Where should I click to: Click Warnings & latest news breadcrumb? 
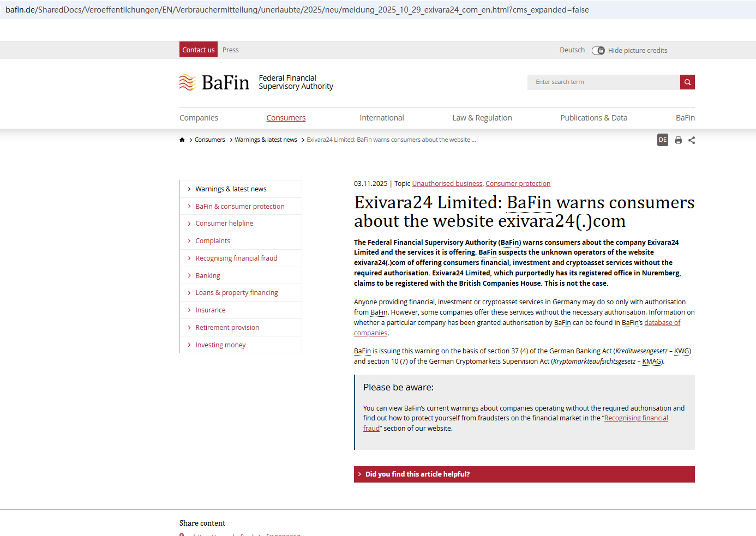point(266,140)
